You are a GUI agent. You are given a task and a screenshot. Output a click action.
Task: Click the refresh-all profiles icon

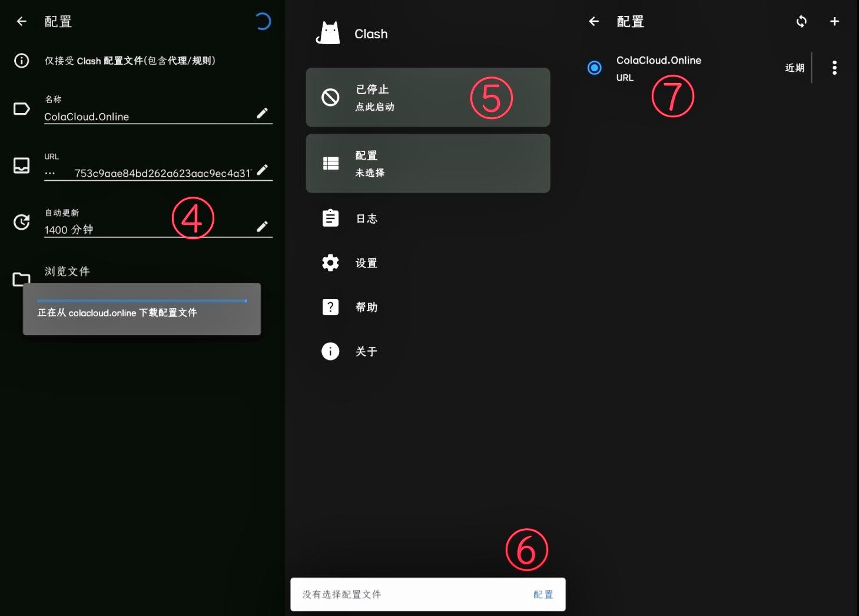coord(801,22)
